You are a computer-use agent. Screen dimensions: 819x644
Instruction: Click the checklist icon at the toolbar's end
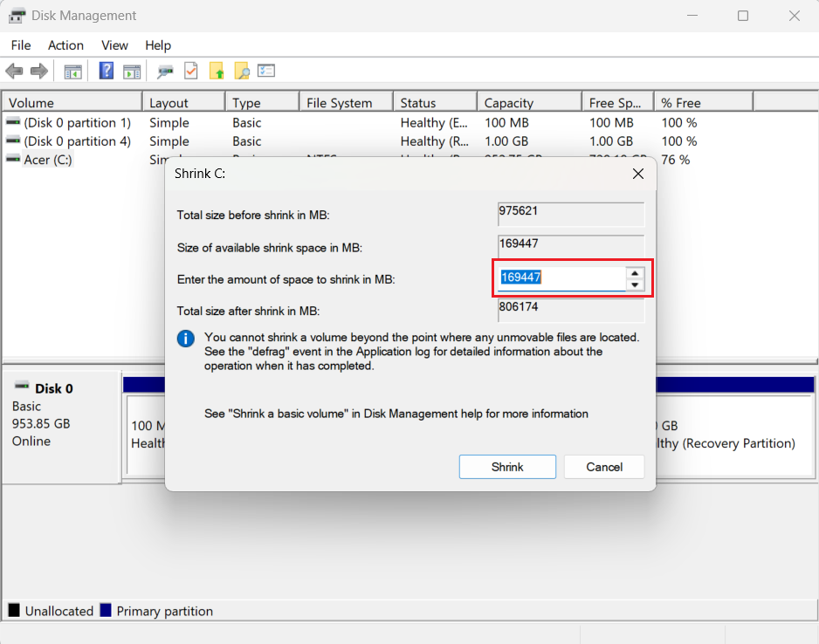(x=265, y=71)
